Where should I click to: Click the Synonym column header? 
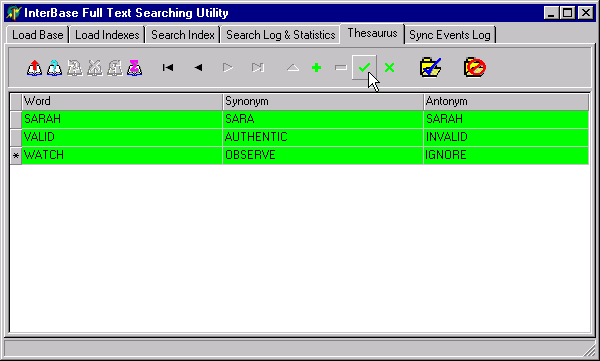(323, 101)
